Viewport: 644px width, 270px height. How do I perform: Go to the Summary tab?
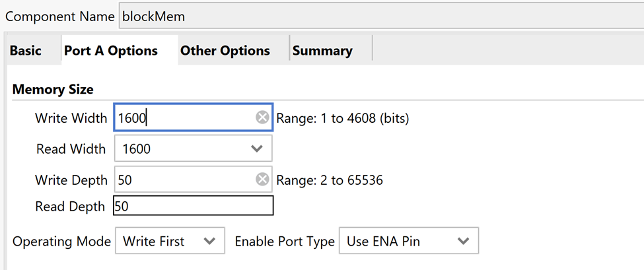tap(322, 51)
